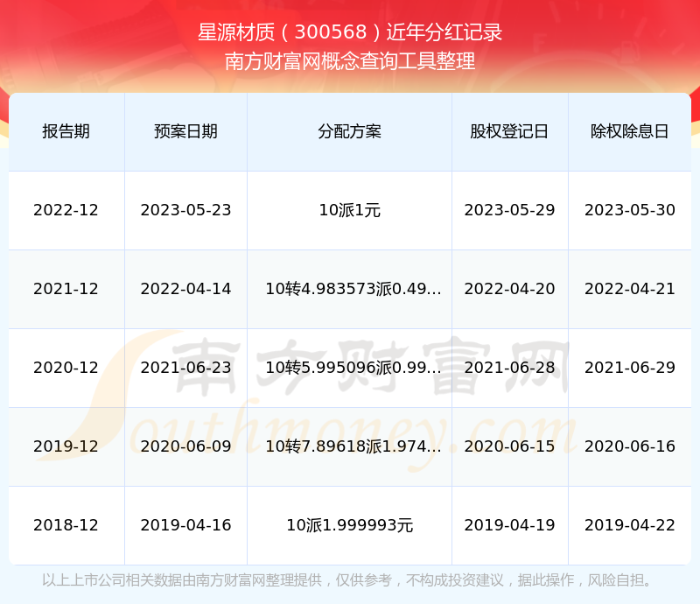
Task: Click the subtitle 南方财富网概念查询工具整理
Action: click(350, 61)
